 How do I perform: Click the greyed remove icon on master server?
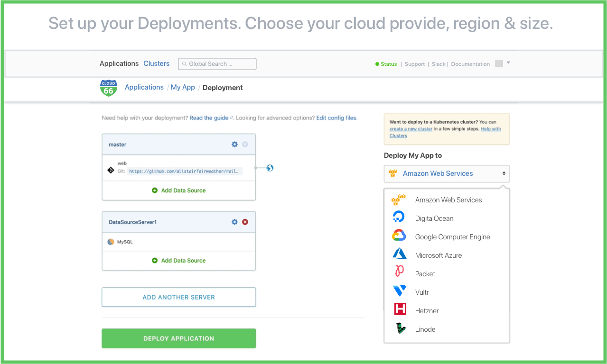click(245, 144)
